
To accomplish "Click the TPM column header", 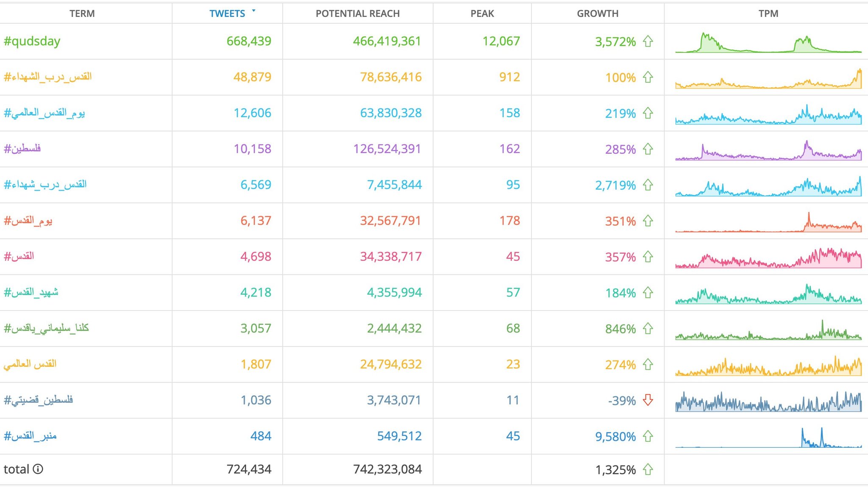I will pyautogui.click(x=768, y=14).
